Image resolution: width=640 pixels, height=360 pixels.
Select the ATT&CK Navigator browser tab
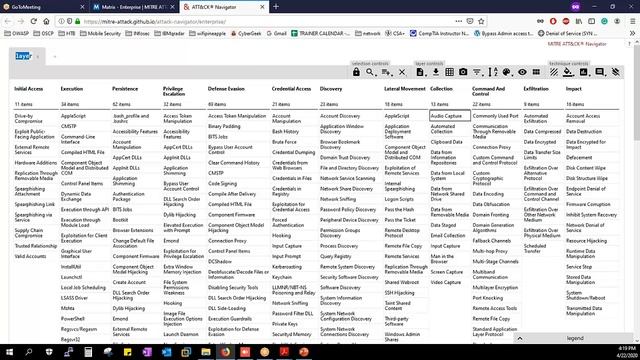(224, 7)
